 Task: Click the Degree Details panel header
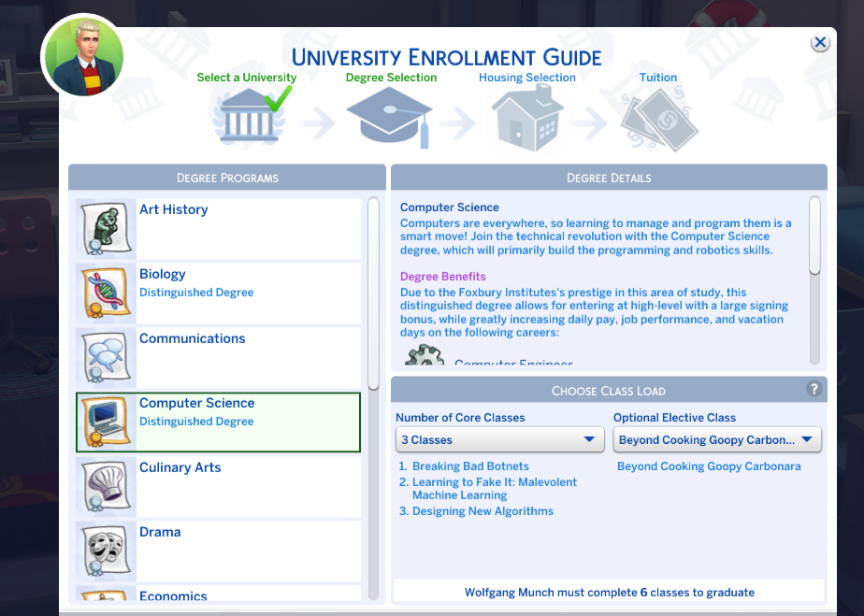609,178
